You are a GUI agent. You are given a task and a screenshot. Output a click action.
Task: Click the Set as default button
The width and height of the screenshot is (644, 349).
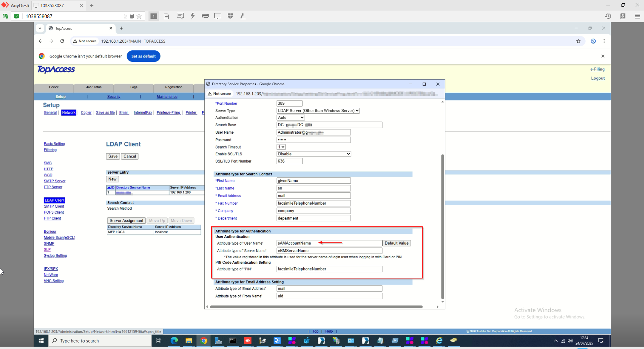point(143,56)
